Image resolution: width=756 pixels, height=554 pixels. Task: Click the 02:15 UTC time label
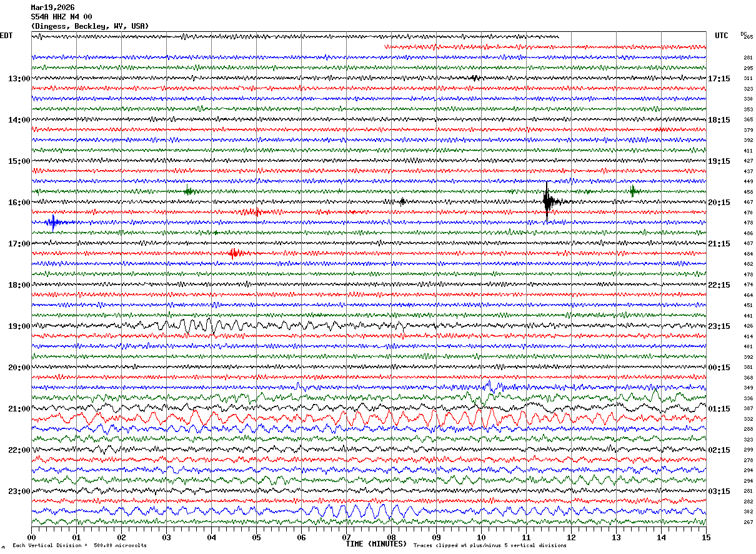(719, 450)
